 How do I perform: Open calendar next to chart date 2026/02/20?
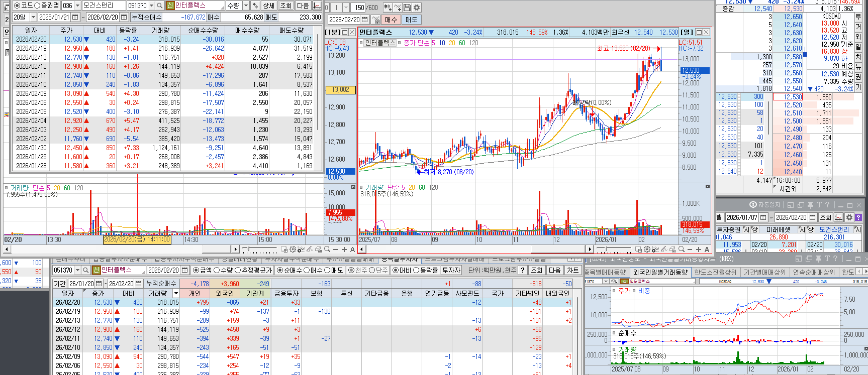point(365,20)
